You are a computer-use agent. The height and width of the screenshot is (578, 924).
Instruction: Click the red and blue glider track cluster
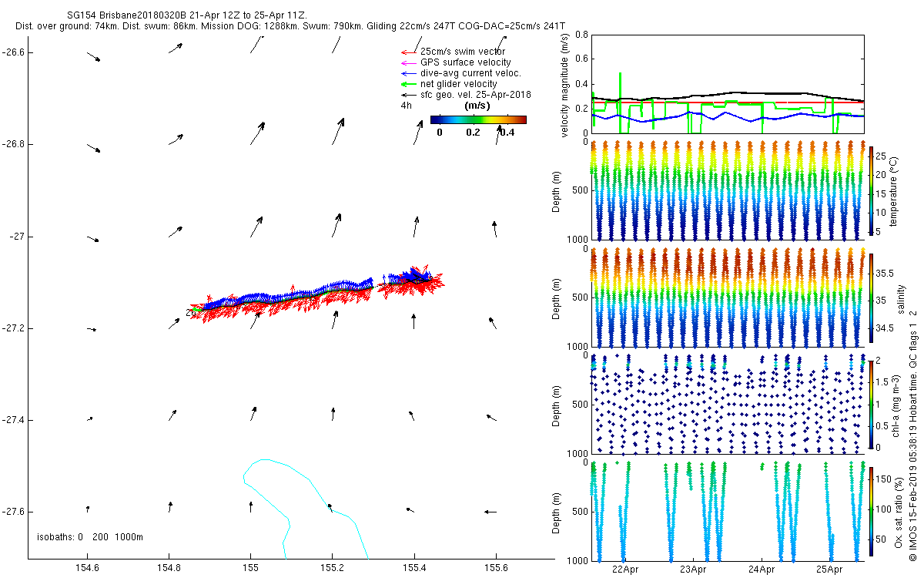[x=316, y=293]
